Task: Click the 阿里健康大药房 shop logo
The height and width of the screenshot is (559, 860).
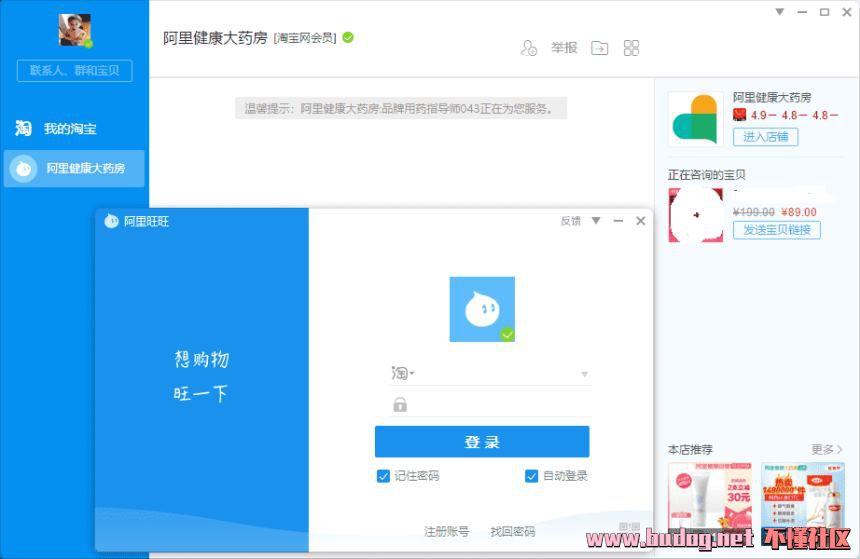Action: click(x=695, y=118)
